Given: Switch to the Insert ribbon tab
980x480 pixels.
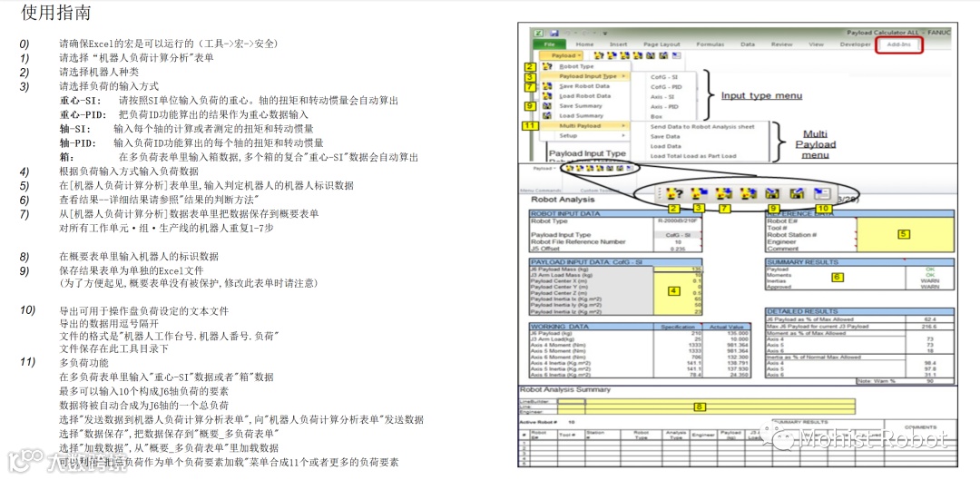Looking at the screenshot, I should (x=618, y=45).
